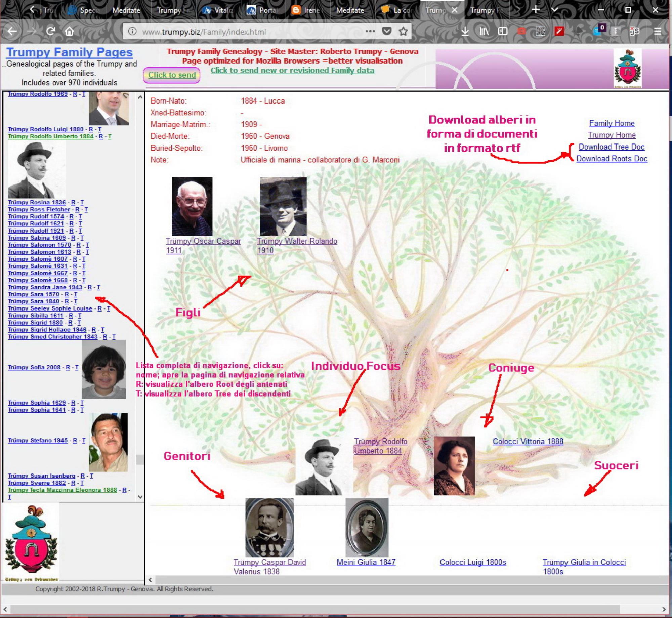Open page actions three-dot menu in address bar

370,31
